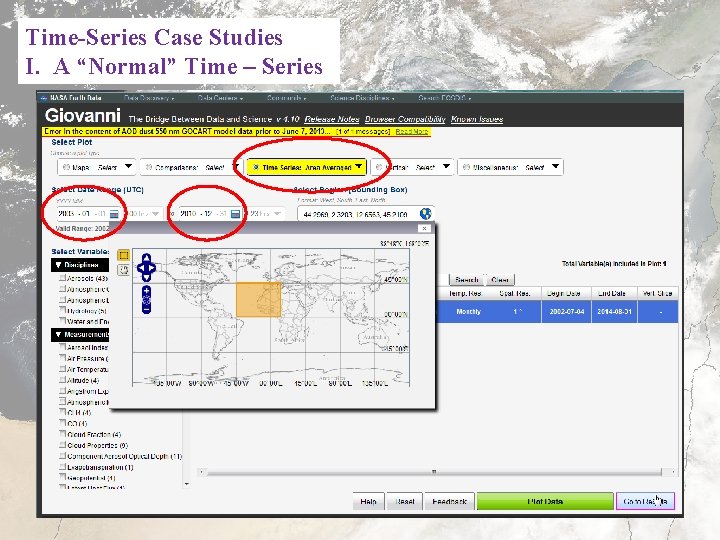Click the orange selected region on map
This screenshot has height=540, width=720.
(x=259, y=299)
